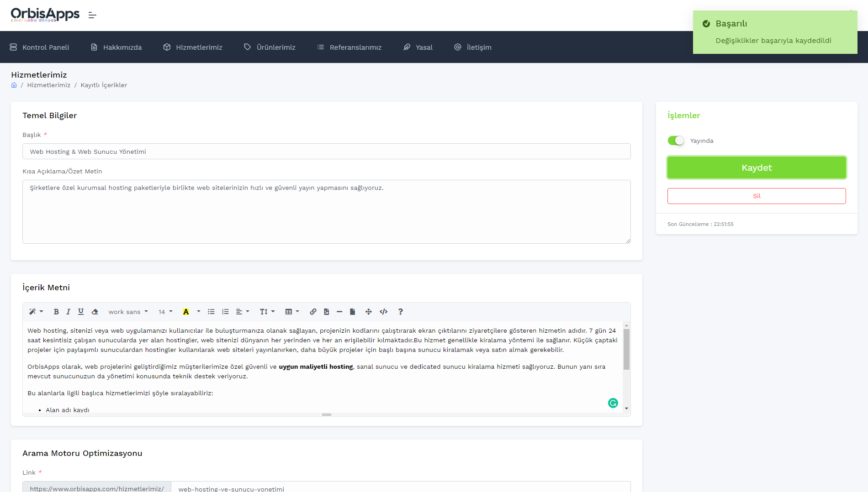Screen dimensions: 868x492
Task: Switch to code view in editor
Action: tap(384, 312)
